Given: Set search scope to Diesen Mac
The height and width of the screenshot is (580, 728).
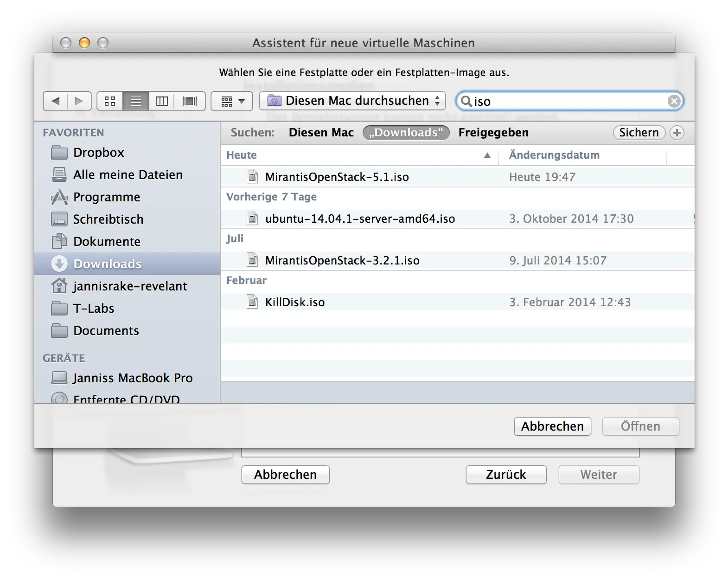Looking at the screenshot, I should point(321,133).
